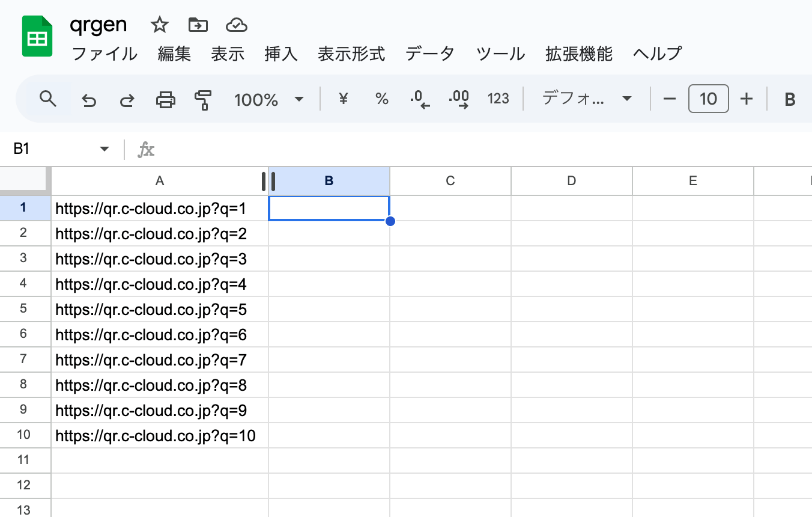Open the 拡張機能 menu
This screenshot has width=812, height=517.
578,54
